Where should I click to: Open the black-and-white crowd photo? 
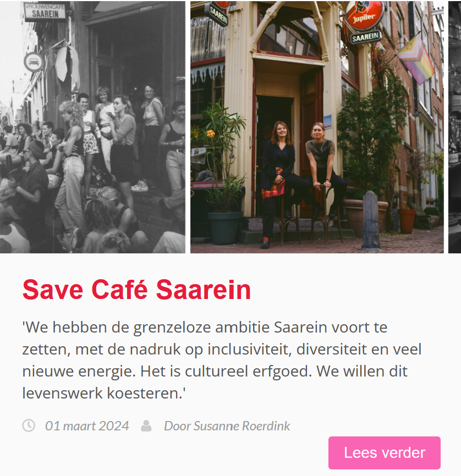click(92, 127)
